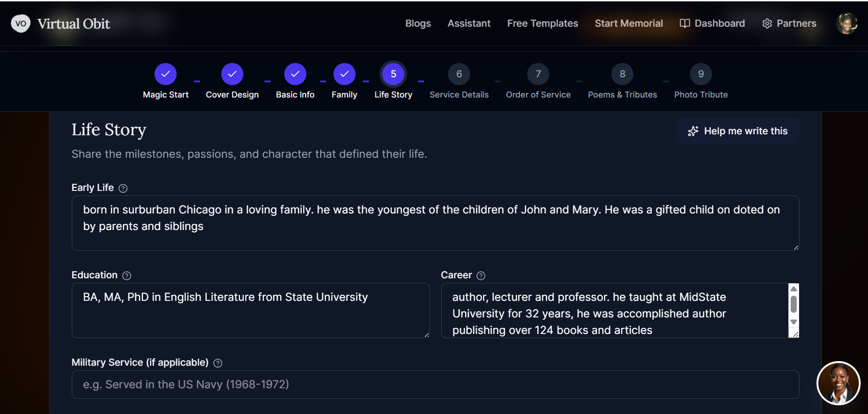Click the sparkle icon on Help me write
Screen dimensions: 868x414
tap(693, 131)
